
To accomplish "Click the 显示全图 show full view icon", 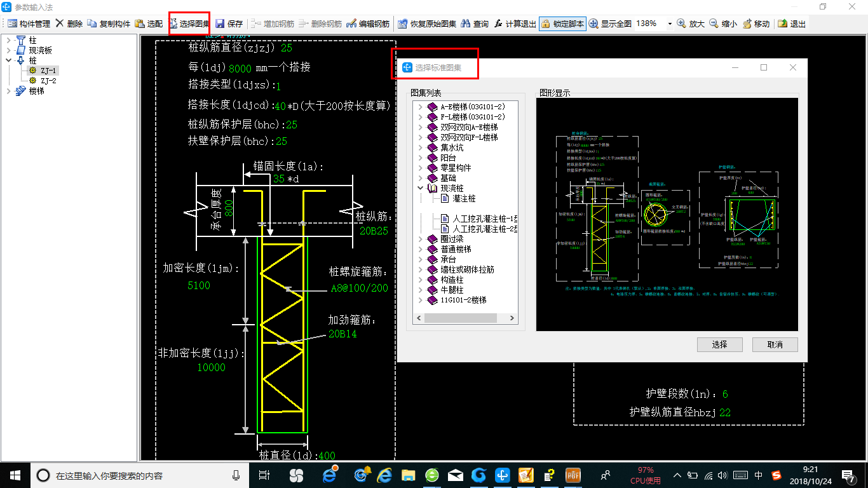I will pyautogui.click(x=593, y=24).
